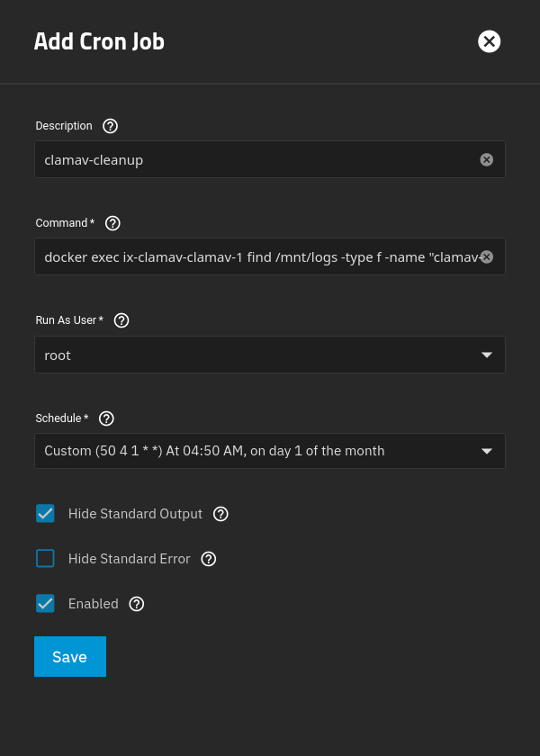This screenshot has height=756, width=540.
Task: Open Enabled option help icon
Action: point(137,604)
